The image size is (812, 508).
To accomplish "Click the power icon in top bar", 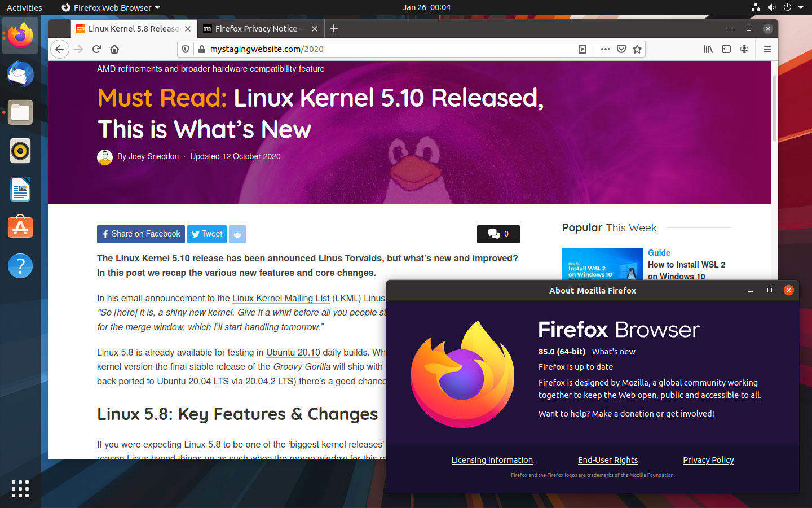I will click(x=787, y=7).
